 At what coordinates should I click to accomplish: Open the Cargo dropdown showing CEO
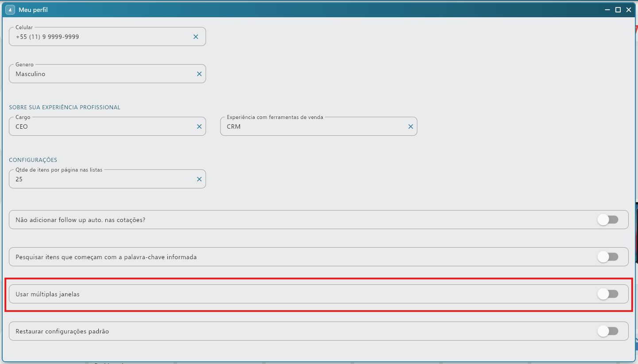pyautogui.click(x=102, y=126)
